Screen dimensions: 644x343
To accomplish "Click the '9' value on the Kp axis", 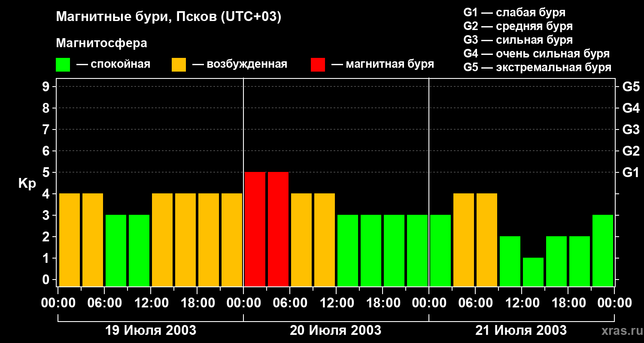I will pos(47,87).
